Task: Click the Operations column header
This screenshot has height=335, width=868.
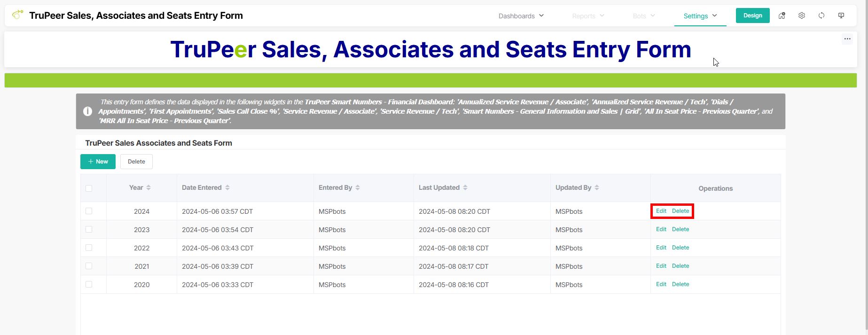Action: (x=715, y=188)
